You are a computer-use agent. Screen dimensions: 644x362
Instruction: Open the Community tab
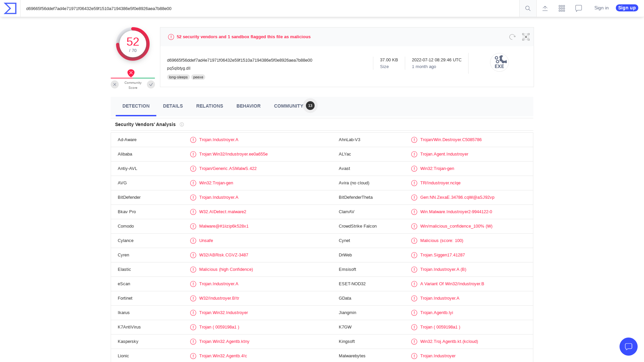coord(288,106)
